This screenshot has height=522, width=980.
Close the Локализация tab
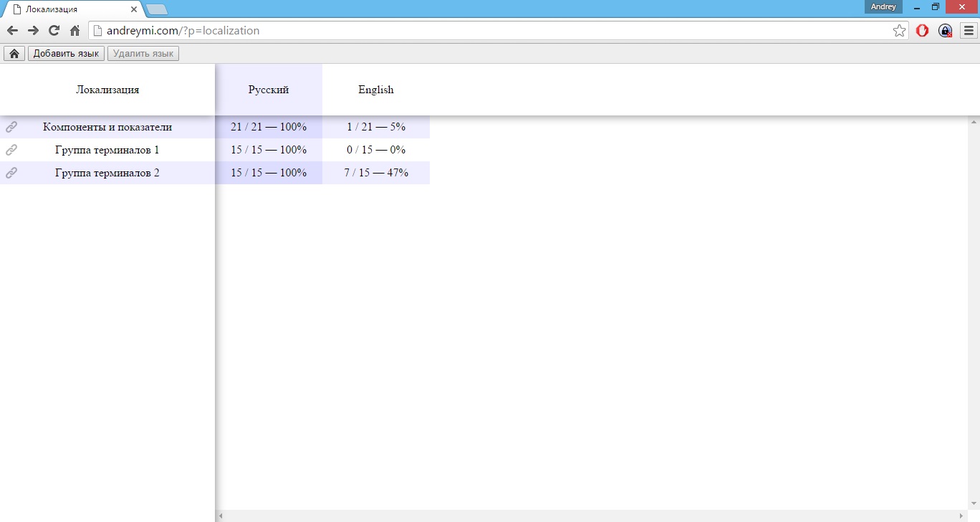pyautogui.click(x=134, y=9)
